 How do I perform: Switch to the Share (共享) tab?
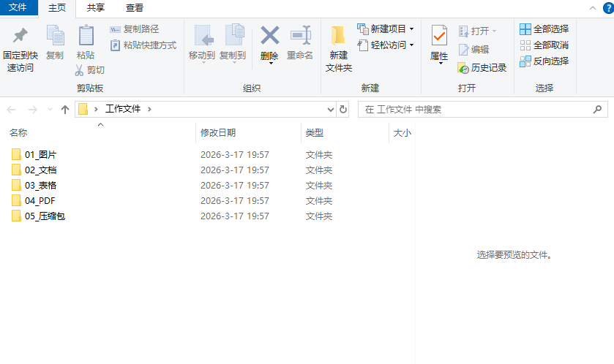click(x=96, y=8)
